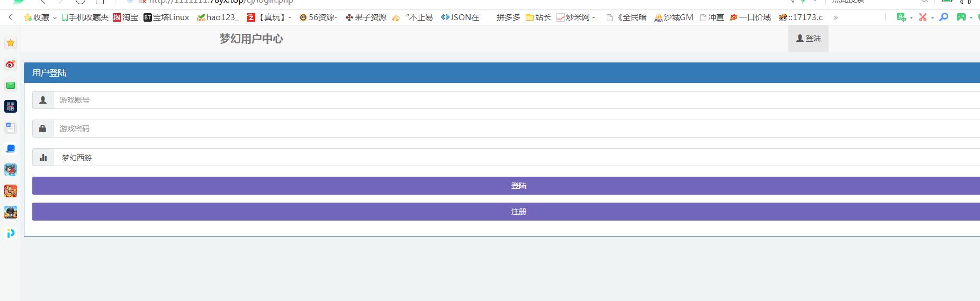Click the 游戏密码 password input field
The height and width of the screenshot is (301, 980).
(x=516, y=129)
